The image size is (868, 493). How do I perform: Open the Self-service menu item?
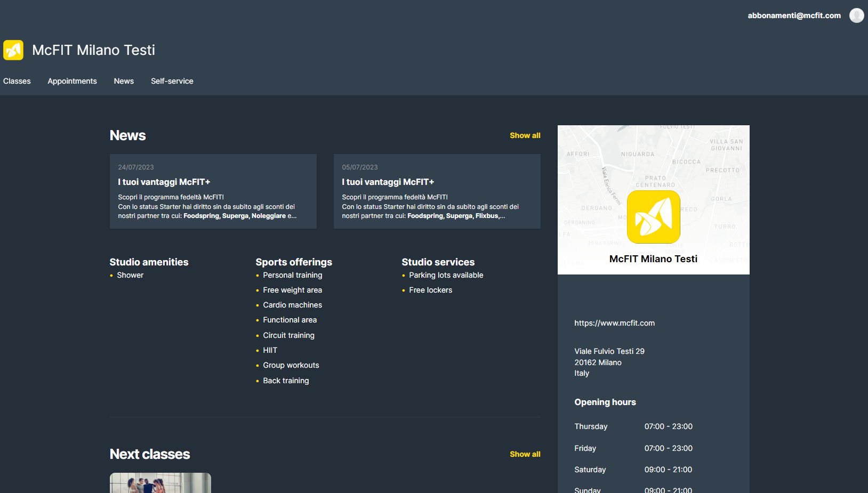click(x=172, y=81)
